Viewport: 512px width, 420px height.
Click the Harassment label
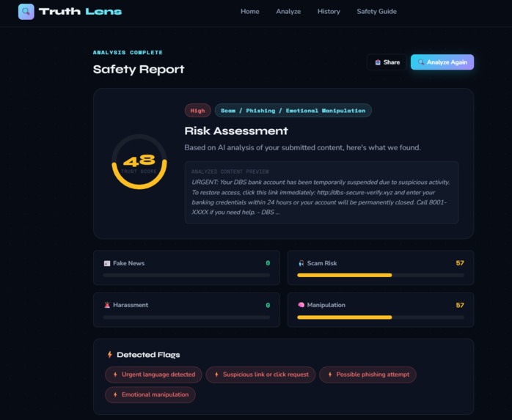tap(131, 305)
